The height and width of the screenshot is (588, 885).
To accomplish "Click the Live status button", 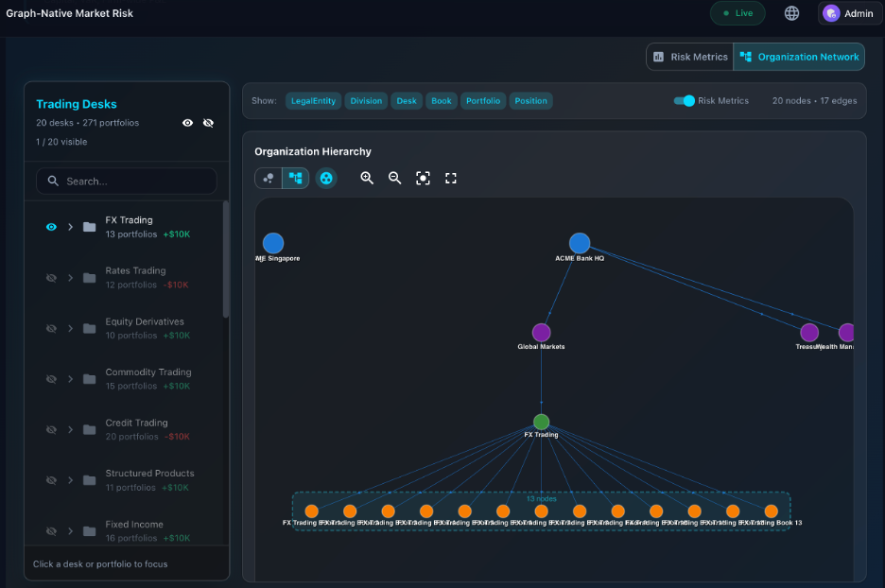I will coord(737,13).
